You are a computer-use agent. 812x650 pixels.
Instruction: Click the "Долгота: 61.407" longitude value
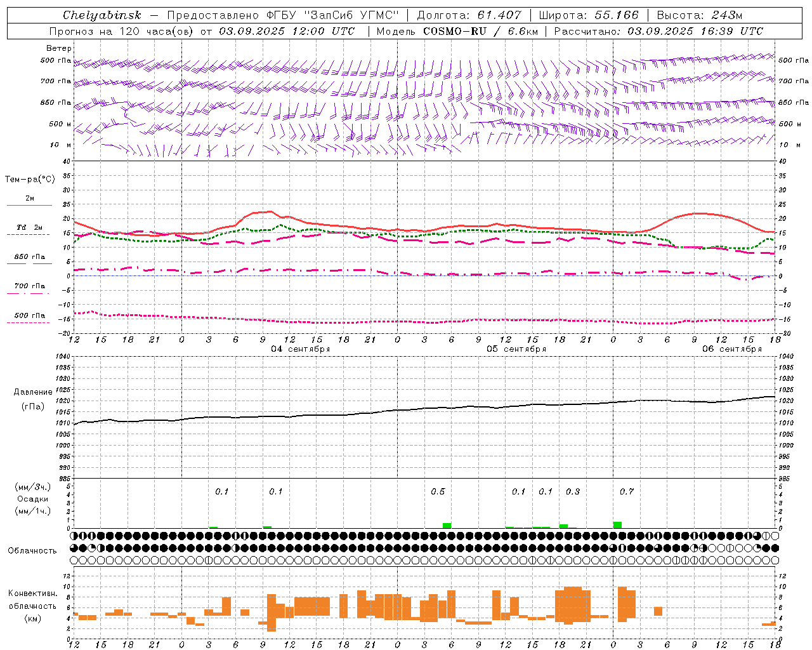coord(469,15)
